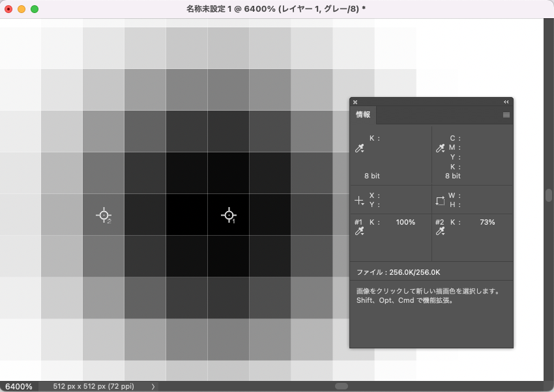Open the Info panel menu
554x392 pixels.
(506, 115)
